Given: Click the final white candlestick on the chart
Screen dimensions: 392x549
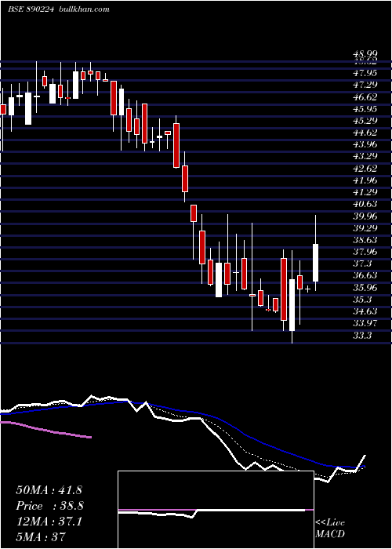Looking at the screenshot, I should pyautogui.click(x=315, y=263).
